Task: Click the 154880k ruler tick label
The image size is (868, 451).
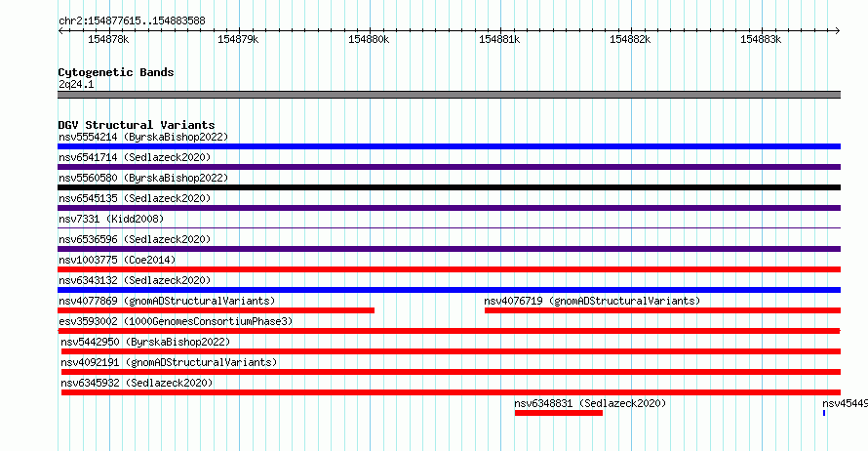Action: (369, 39)
